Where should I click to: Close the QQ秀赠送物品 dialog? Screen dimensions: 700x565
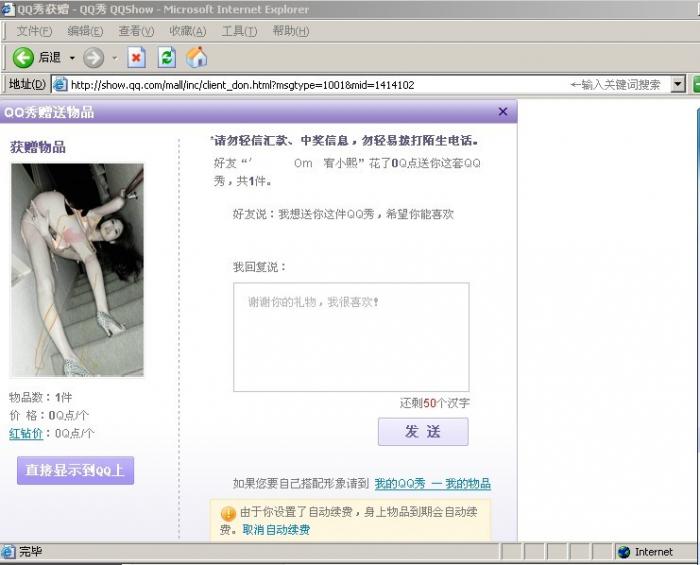tap(503, 112)
